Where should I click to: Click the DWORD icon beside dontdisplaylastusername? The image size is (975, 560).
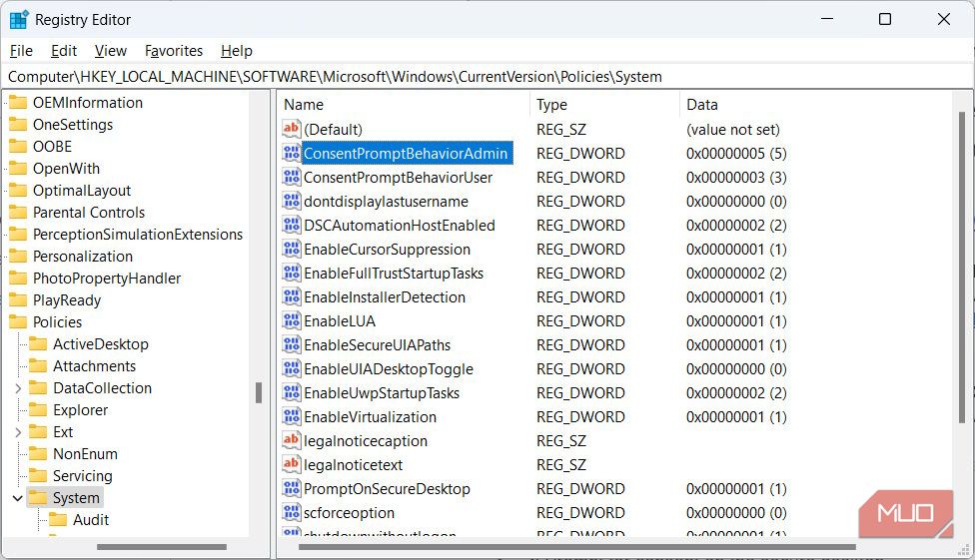[291, 201]
